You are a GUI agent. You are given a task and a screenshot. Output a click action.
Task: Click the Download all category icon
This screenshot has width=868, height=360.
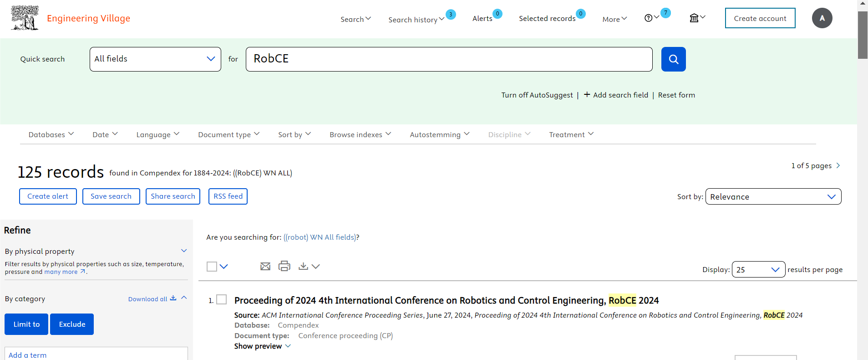173,298
